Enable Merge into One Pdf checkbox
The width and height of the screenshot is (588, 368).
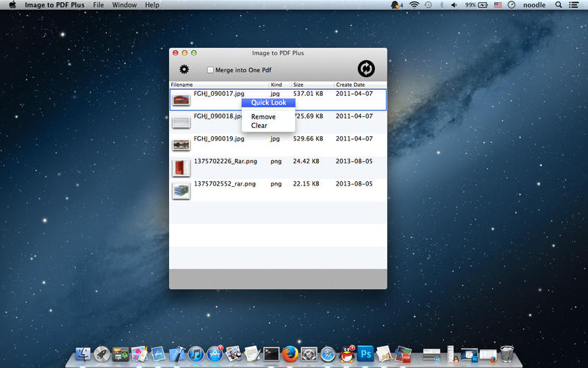211,70
